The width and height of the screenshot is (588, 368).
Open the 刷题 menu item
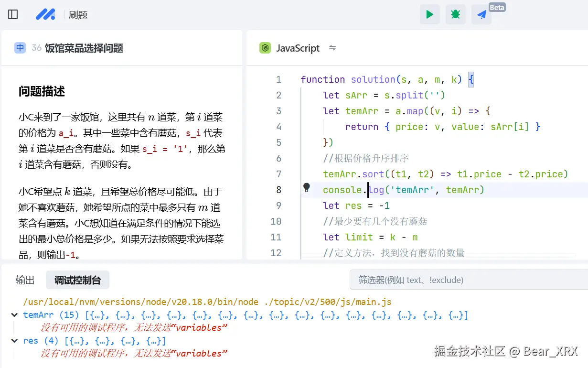pos(77,14)
